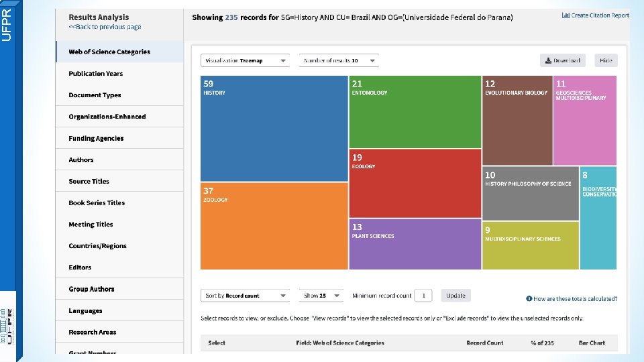Go back to previous page link
The width and height of the screenshot is (644, 362).
pyautogui.click(x=105, y=27)
